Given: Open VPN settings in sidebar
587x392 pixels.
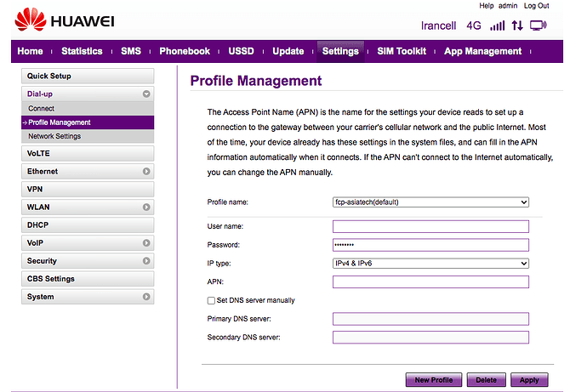Looking at the screenshot, I should 88,190.
